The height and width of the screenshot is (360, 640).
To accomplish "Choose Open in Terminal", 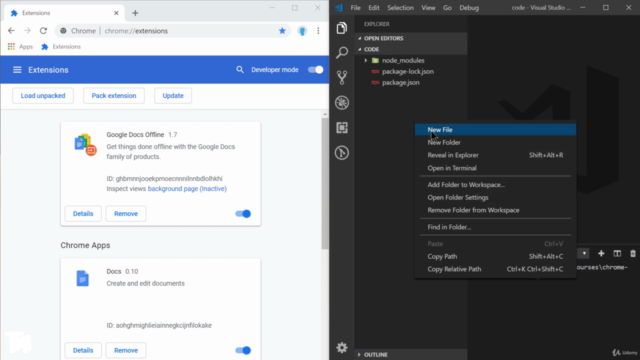I will click(495, 168).
